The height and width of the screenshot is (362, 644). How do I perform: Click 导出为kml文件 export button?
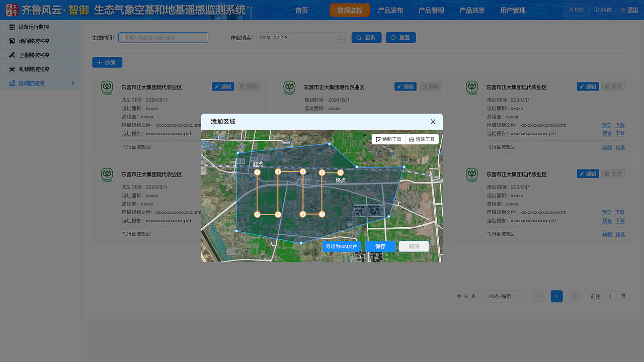(342, 246)
